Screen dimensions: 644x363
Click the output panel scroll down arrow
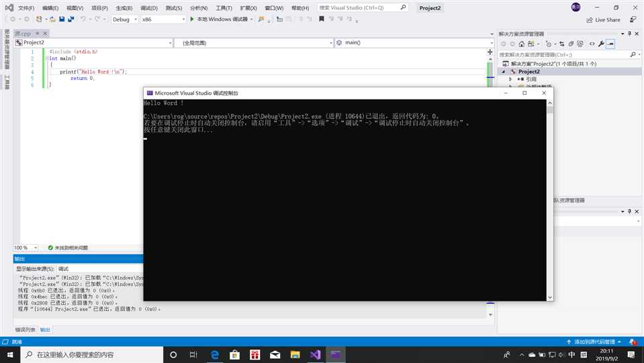[490, 315]
